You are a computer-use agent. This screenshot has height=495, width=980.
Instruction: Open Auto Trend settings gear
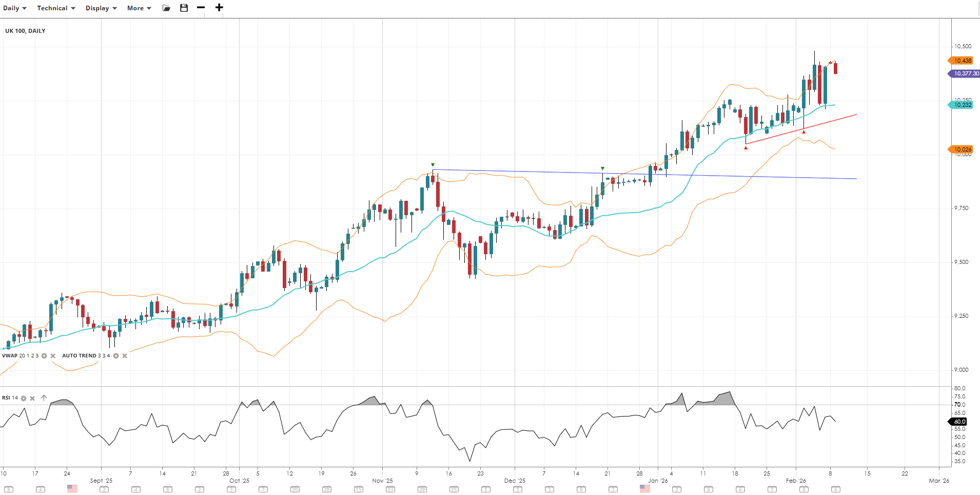click(116, 356)
